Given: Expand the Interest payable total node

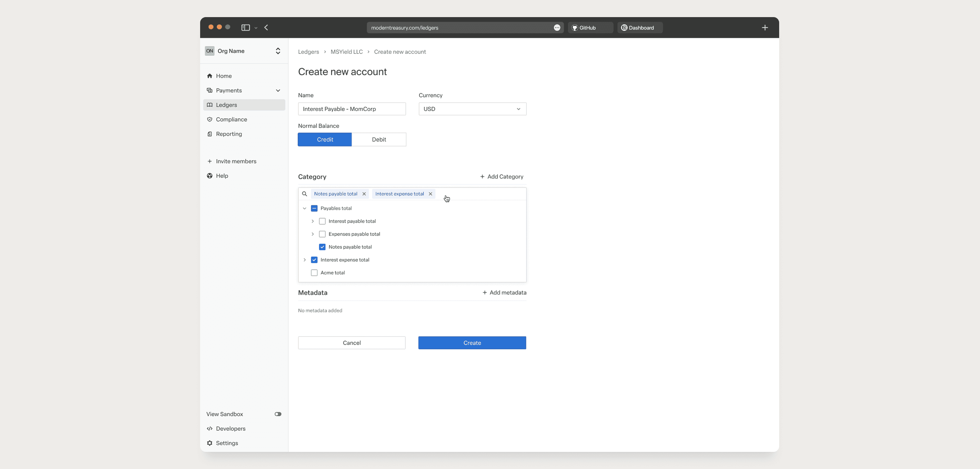Looking at the screenshot, I should 313,221.
